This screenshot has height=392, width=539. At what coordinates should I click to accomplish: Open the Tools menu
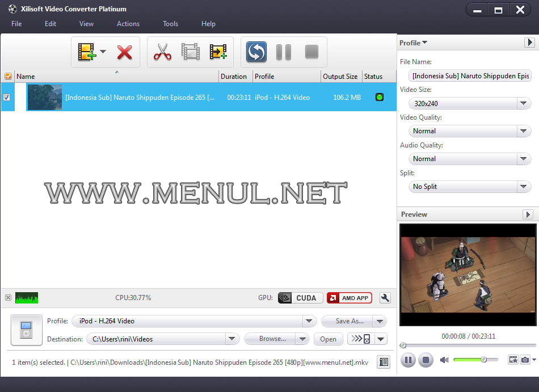[x=171, y=24]
